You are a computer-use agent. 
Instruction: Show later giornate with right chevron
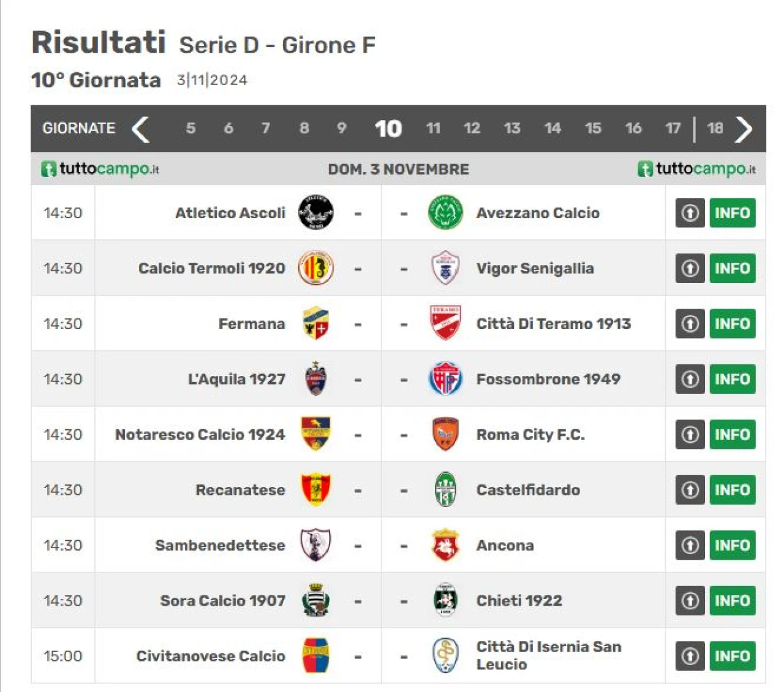pos(744,129)
